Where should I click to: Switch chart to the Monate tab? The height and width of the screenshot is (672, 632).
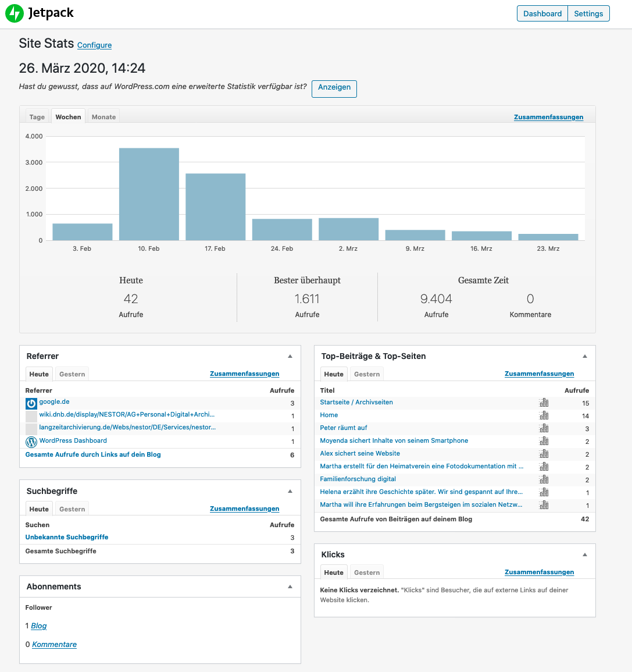coord(103,117)
